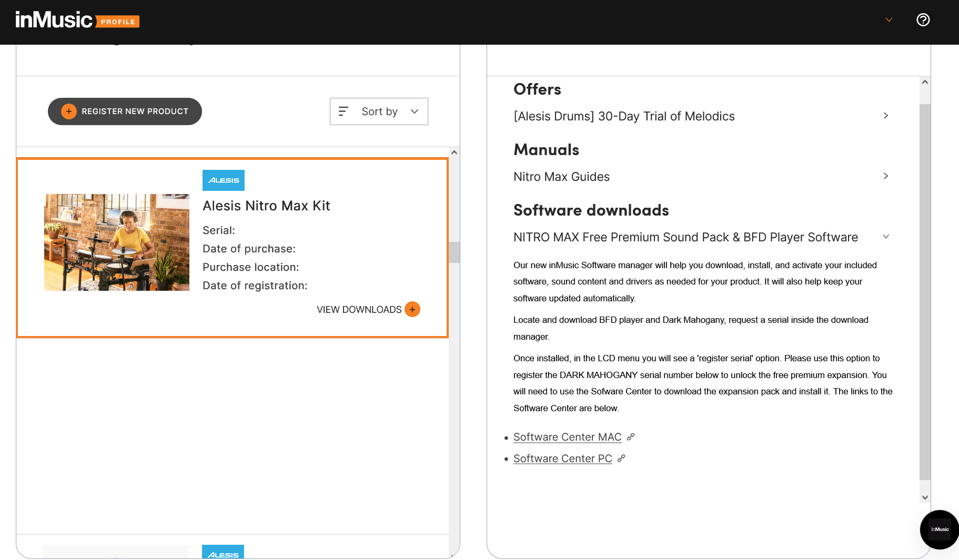Image resolution: width=959 pixels, height=560 pixels.
Task: Click link icon next to Software Center PC
Action: coord(621,459)
